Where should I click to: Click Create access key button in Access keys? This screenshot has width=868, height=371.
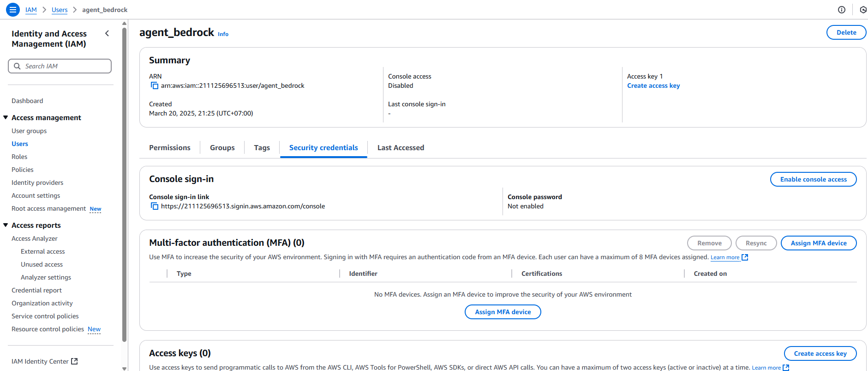820,353
